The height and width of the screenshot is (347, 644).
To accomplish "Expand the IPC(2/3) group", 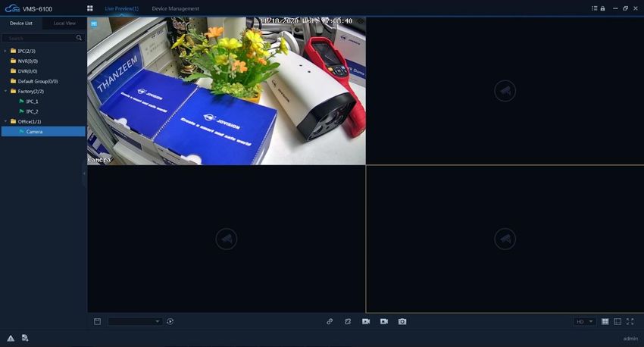I will (5, 51).
